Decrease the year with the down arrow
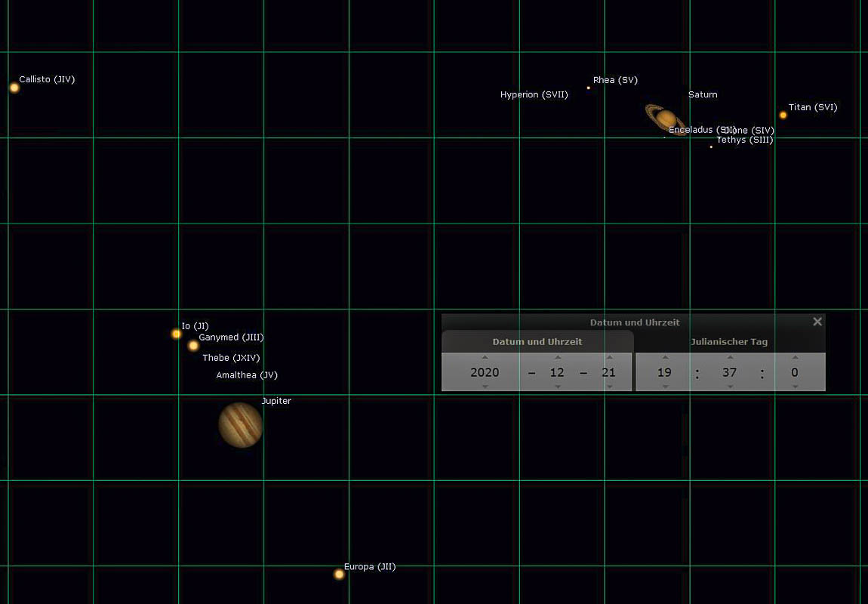This screenshot has width=868, height=604. coord(485,386)
